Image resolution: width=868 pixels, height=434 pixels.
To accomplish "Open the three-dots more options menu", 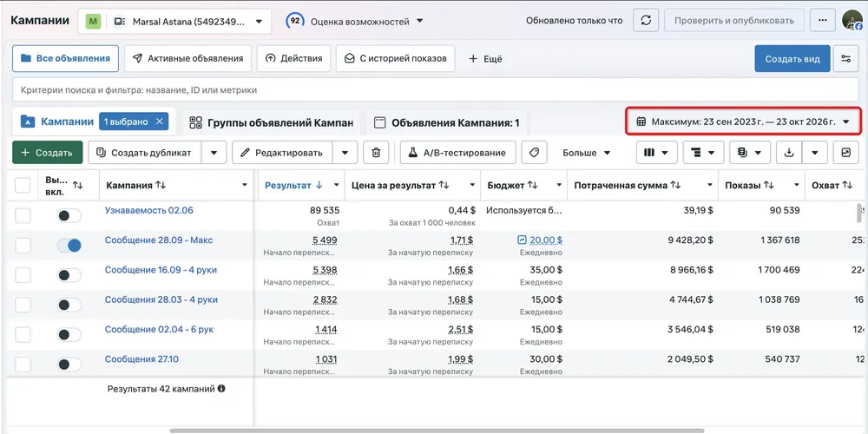I will point(823,21).
